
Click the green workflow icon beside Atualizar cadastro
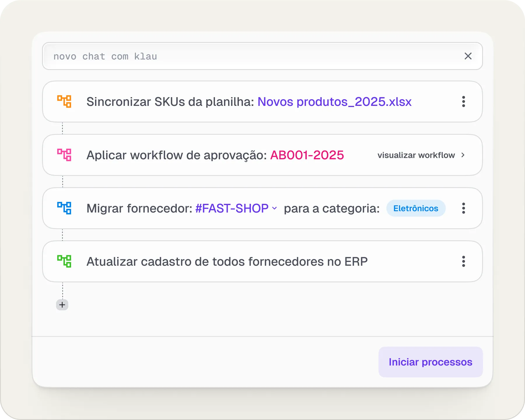[64, 261]
